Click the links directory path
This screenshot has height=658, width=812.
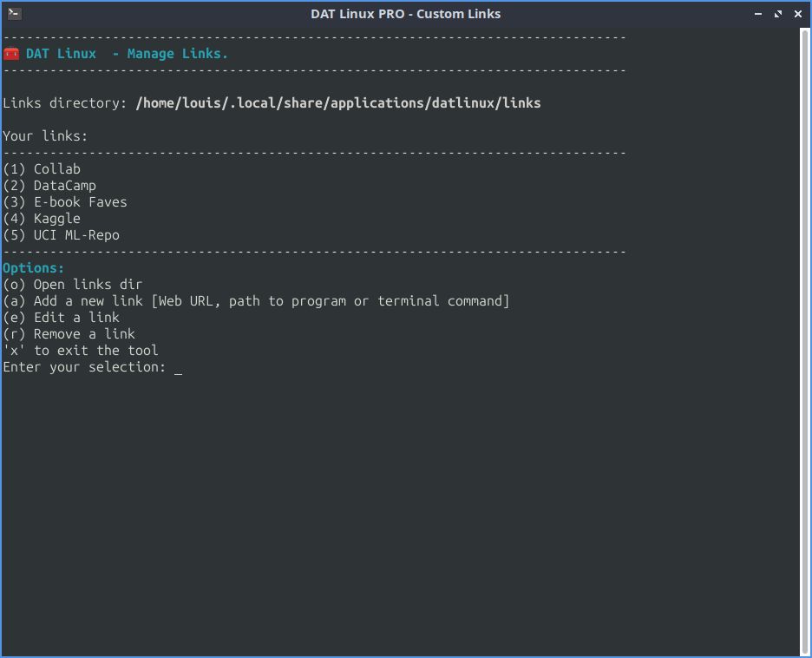tap(337, 102)
